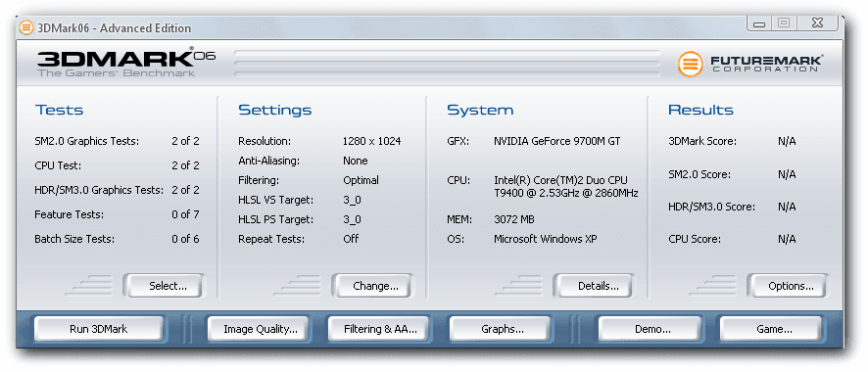Minimize the 3DMark06 window
868x372 pixels.
pos(759,23)
